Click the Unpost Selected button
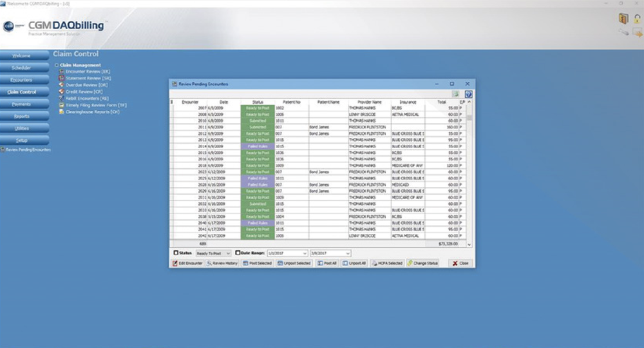 (294, 263)
